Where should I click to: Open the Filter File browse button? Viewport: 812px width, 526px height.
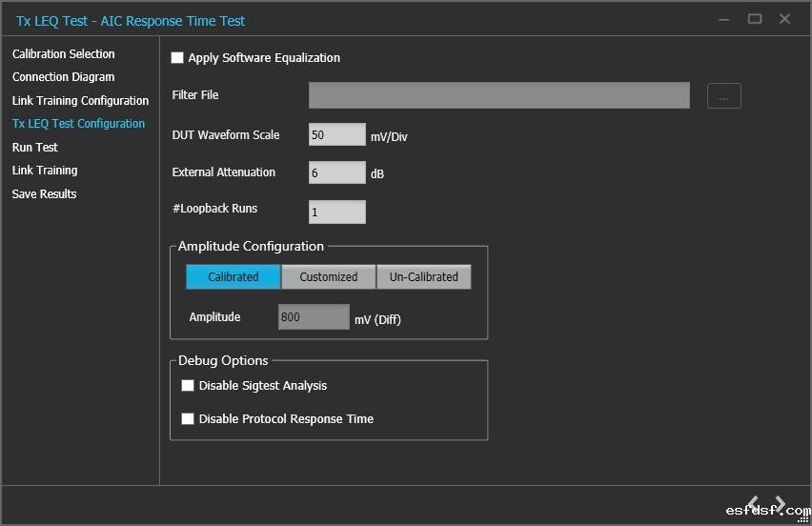click(723, 96)
